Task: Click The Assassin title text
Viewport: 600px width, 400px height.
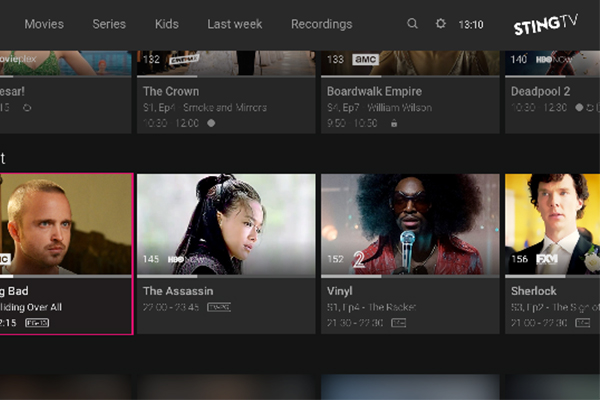Action: click(178, 291)
